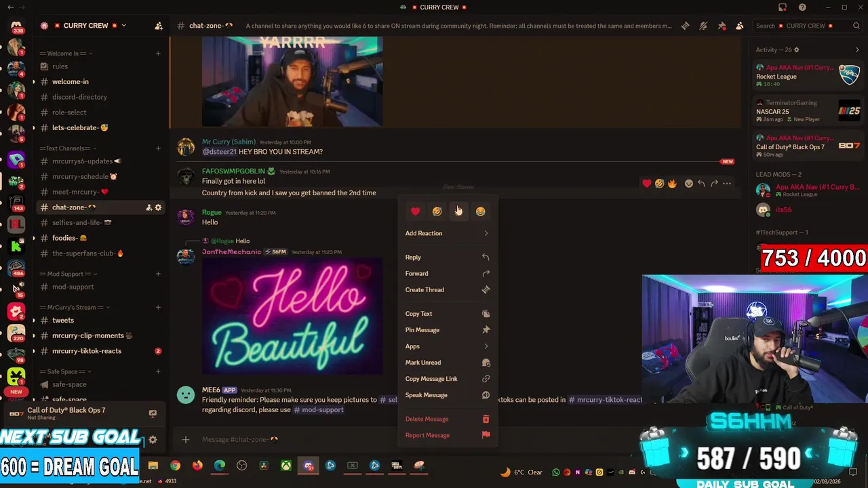Click heart quick reaction on hovered message
868x488 pixels.
pyautogui.click(x=647, y=183)
